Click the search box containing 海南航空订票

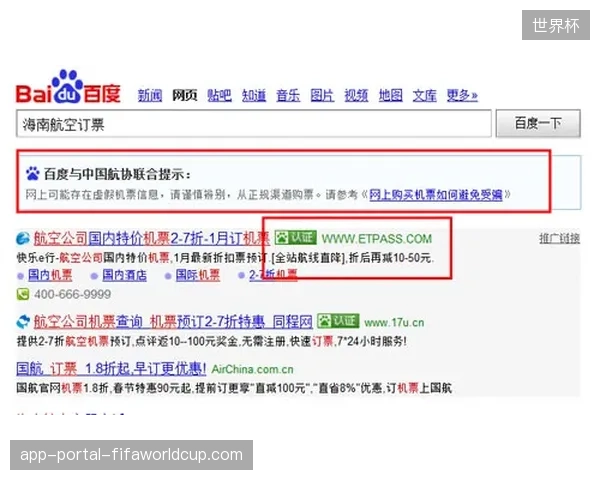pyautogui.click(x=254, y=124)
